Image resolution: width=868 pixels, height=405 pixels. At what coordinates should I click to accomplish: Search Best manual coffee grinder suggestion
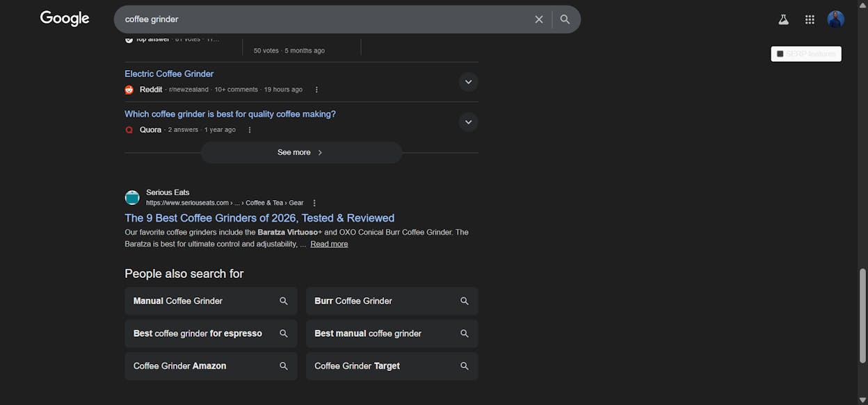(x=392, y=333)
